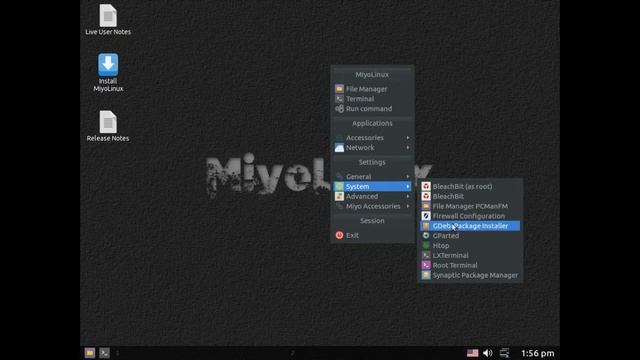Click the 1:56 pm taskbar clock
This screenshot has height=360, width=640.
coord(538,353)
